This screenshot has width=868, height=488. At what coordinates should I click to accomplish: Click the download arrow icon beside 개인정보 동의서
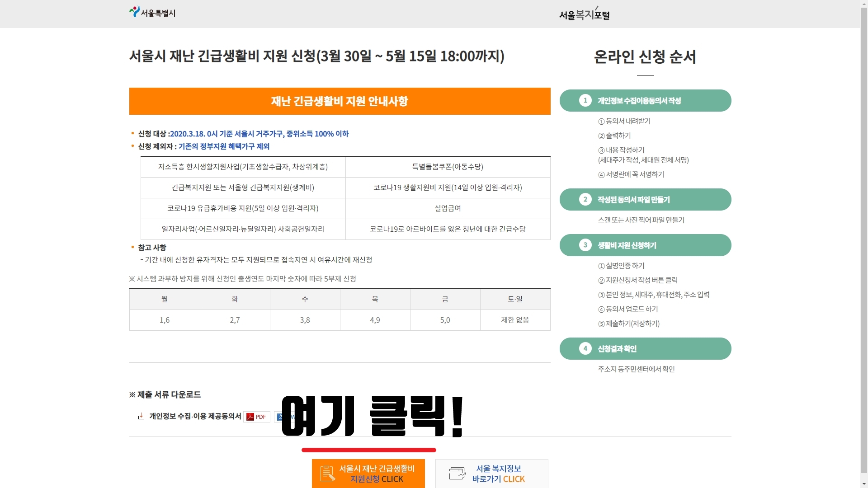(x=141, y=416)
